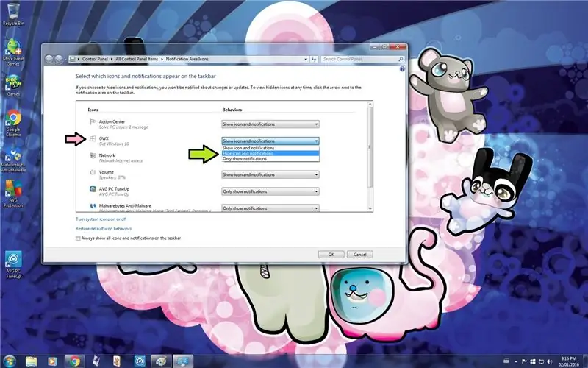Show hidden tray icons arrow

(x=517, y=361)
